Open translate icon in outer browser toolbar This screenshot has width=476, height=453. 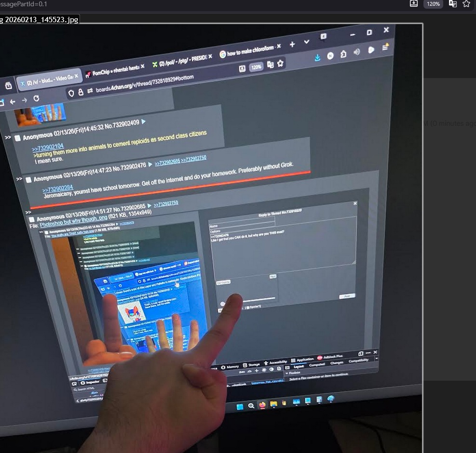click(453, 4)
